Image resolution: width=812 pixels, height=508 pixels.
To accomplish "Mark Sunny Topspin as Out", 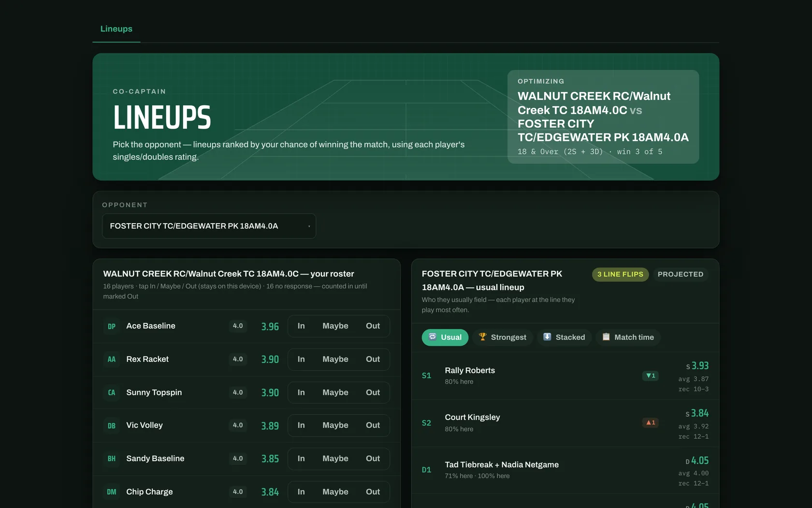I will (373, 392).
